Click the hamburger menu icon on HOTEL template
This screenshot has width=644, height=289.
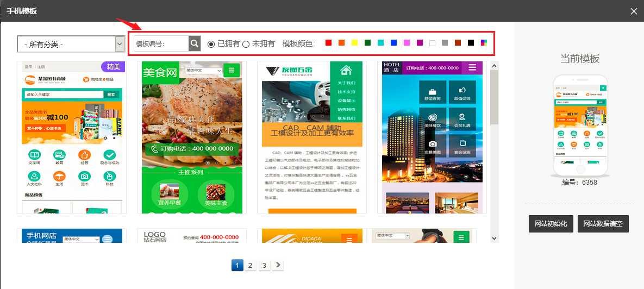472,68
